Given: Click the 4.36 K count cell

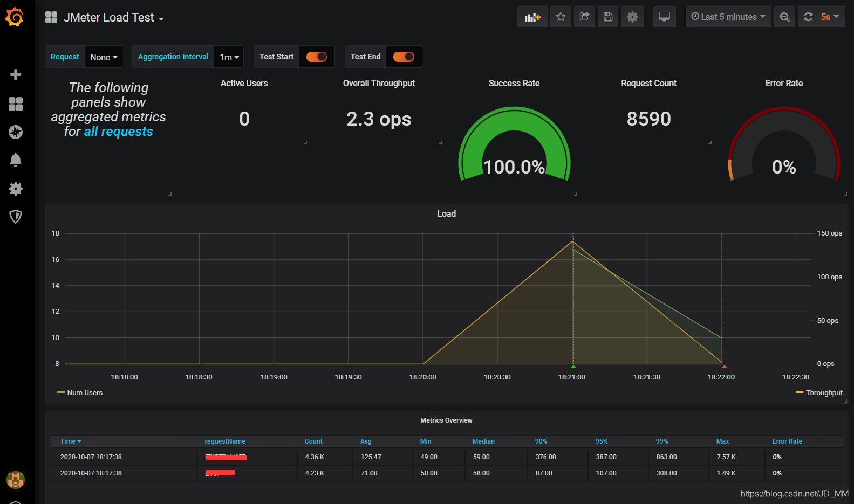Looking at the screenshot, I should point(315,457).
